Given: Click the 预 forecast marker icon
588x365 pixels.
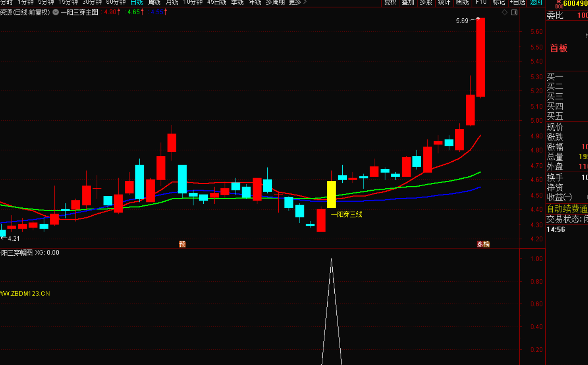Looking at the screenshot, I should click(x=182, y=244).
